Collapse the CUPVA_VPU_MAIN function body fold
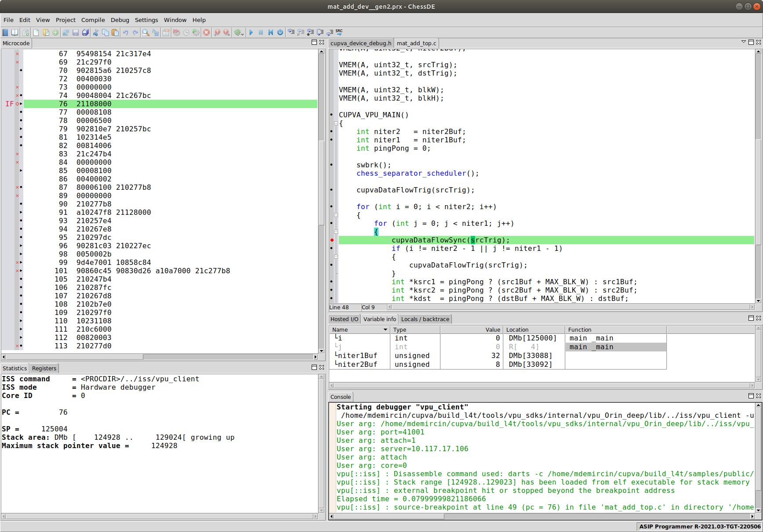The height and width of the screenshot is (532, 763). click(x=336, y=123)
